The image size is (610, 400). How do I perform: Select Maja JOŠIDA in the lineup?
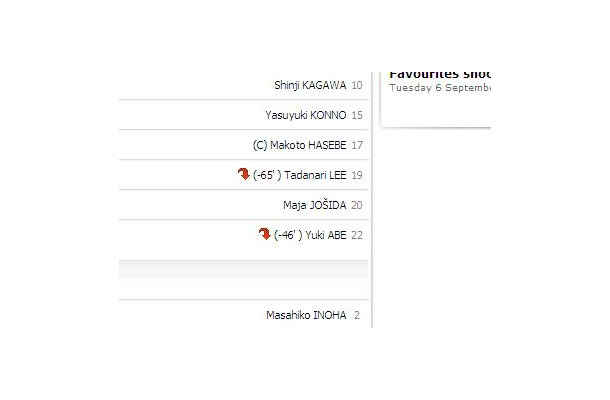pyautogui.click(x=315, y=205)
